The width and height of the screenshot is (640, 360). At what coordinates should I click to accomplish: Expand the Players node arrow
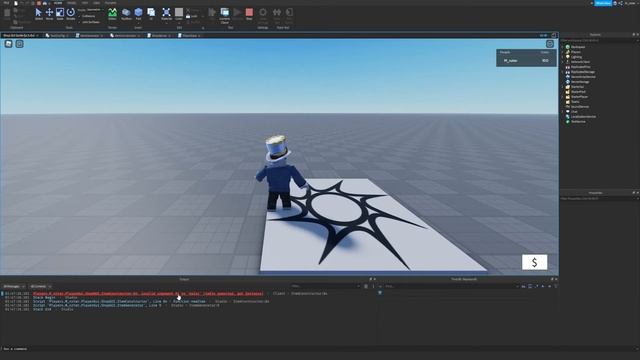(562, 52)
